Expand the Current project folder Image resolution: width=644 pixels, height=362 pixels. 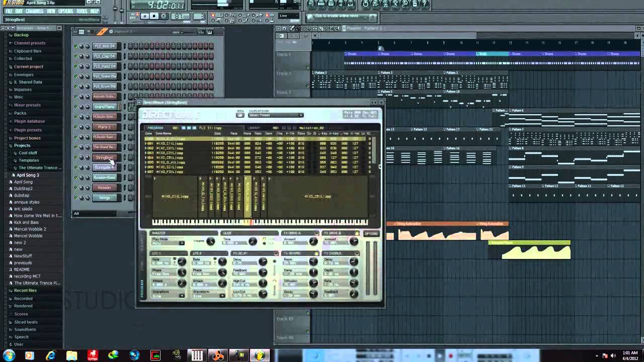[28, 66]
